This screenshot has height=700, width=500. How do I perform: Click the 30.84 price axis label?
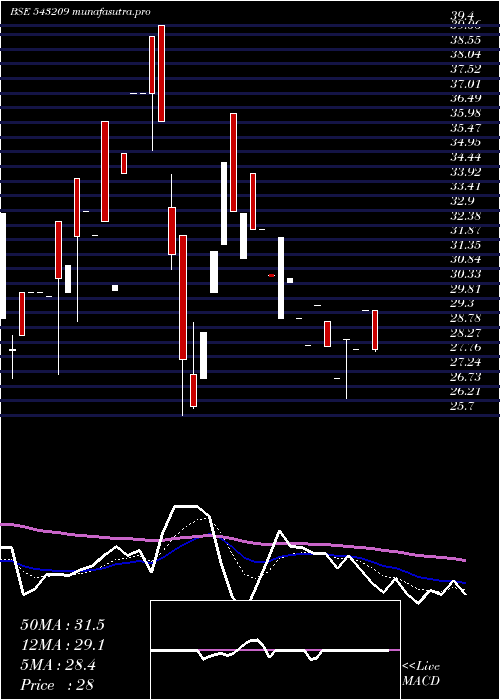click(x=465, y=260)
